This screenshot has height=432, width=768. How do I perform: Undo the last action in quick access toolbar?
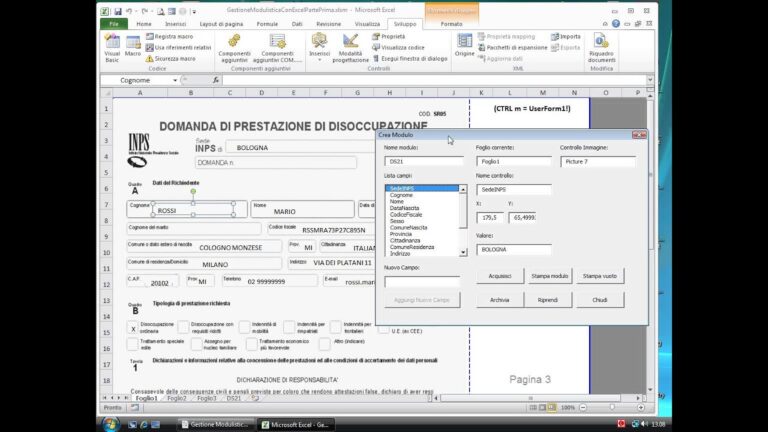(x=129, y=11)
